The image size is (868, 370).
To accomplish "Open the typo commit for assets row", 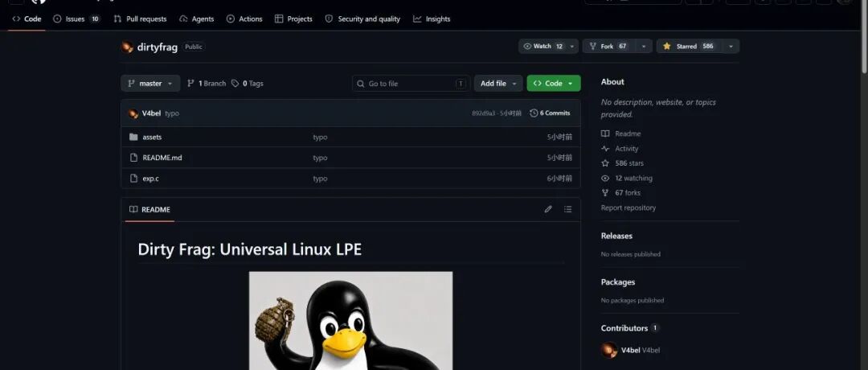I will point(320,137).
